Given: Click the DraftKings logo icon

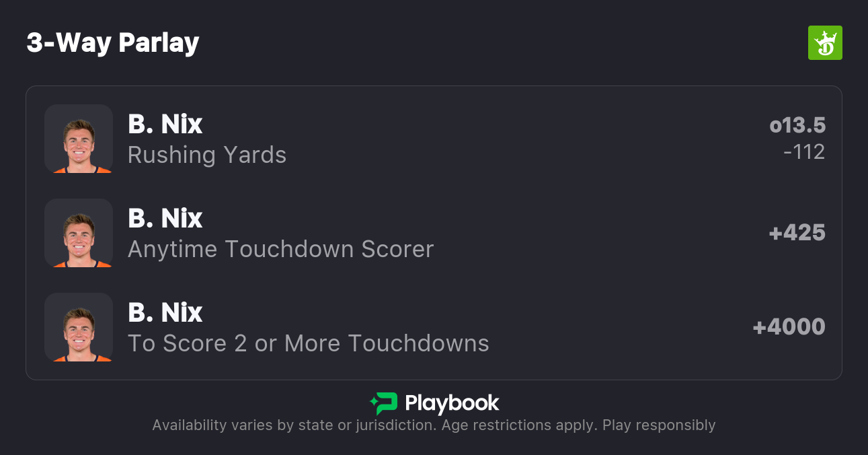Looking at the screenshot, I should [x=825, y=43].
